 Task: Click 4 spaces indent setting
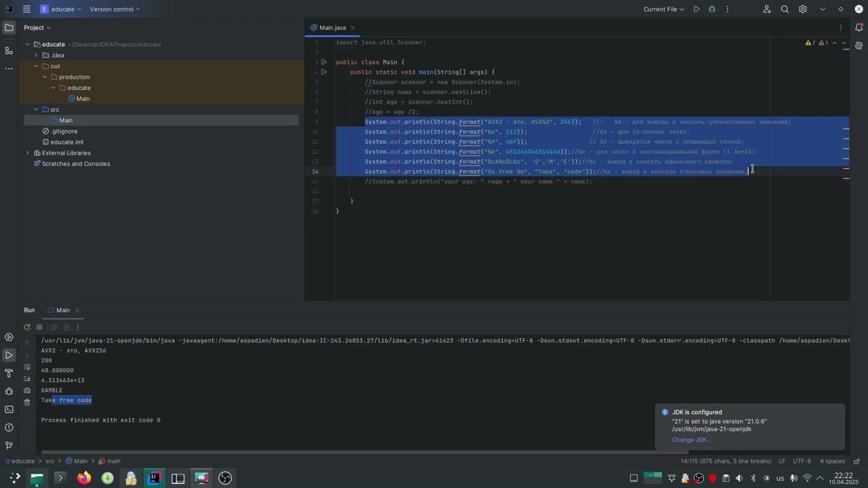tap(832, 461)
